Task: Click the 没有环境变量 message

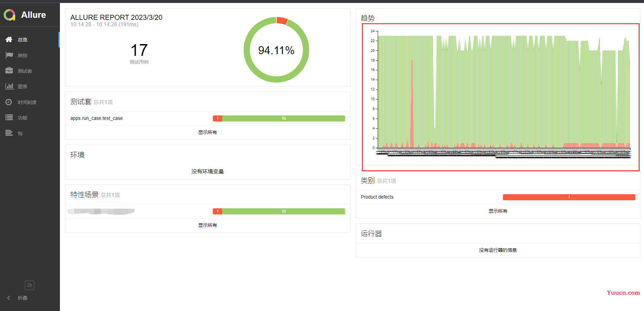Action: (207, 171)
